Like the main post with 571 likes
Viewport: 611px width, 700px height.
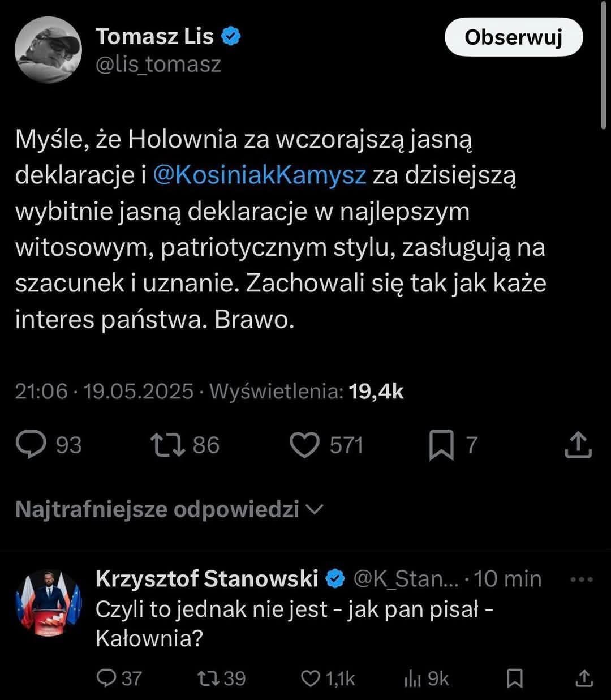coord(304,445)
